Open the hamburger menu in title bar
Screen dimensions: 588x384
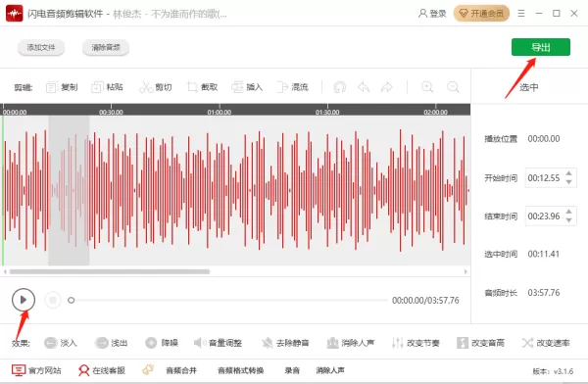pyautogui.click(x=521, y=14)
